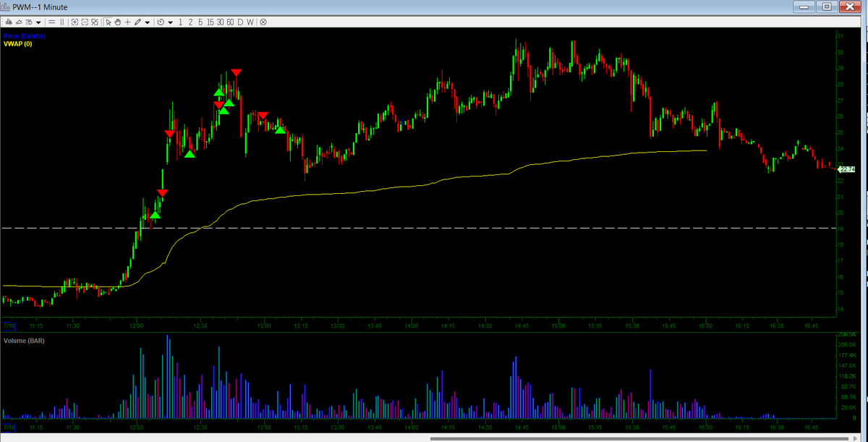Select the arrow pointer tool
The height and width of the screenshot is (442, 868).
click(x=109, y=22)
